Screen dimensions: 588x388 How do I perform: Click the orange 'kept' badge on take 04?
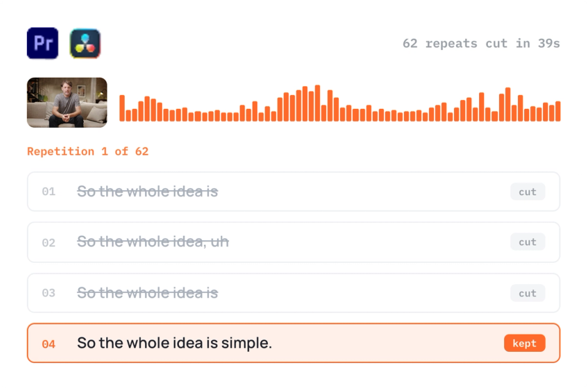pyautogui.click(x=525, y=343)
